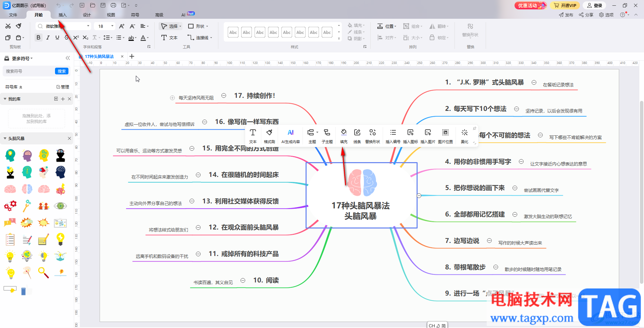Open the font name dropdown

coord(88,26)
